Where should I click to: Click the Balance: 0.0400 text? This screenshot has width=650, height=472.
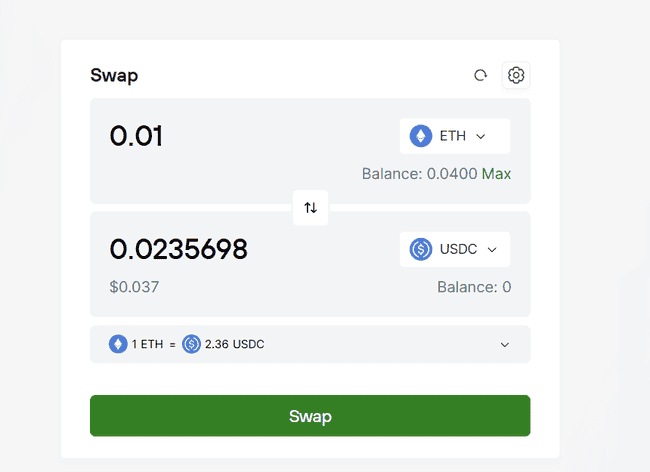(x=419, y=174)
